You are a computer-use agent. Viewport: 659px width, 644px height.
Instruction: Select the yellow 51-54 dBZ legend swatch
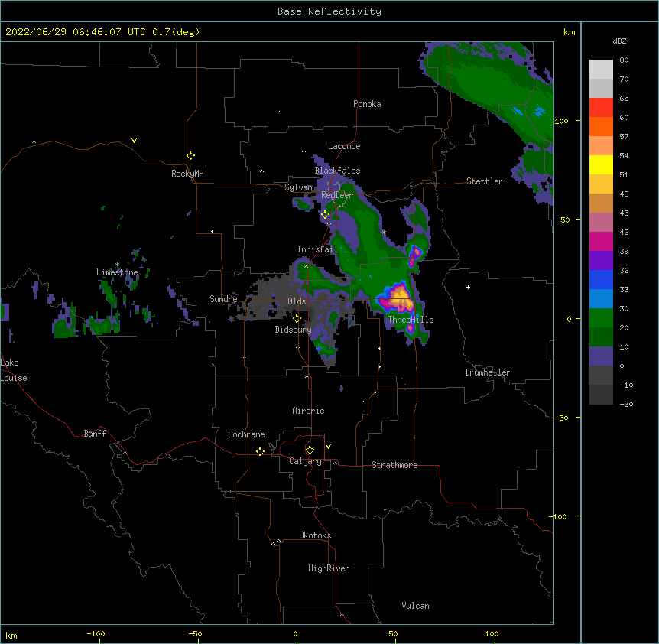tap(601, 164)
